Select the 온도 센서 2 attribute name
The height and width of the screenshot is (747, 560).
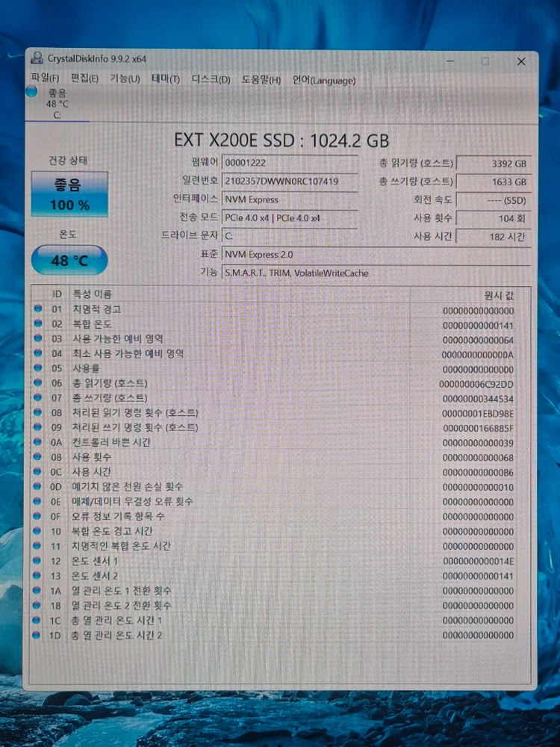click(x=95, y=575)
